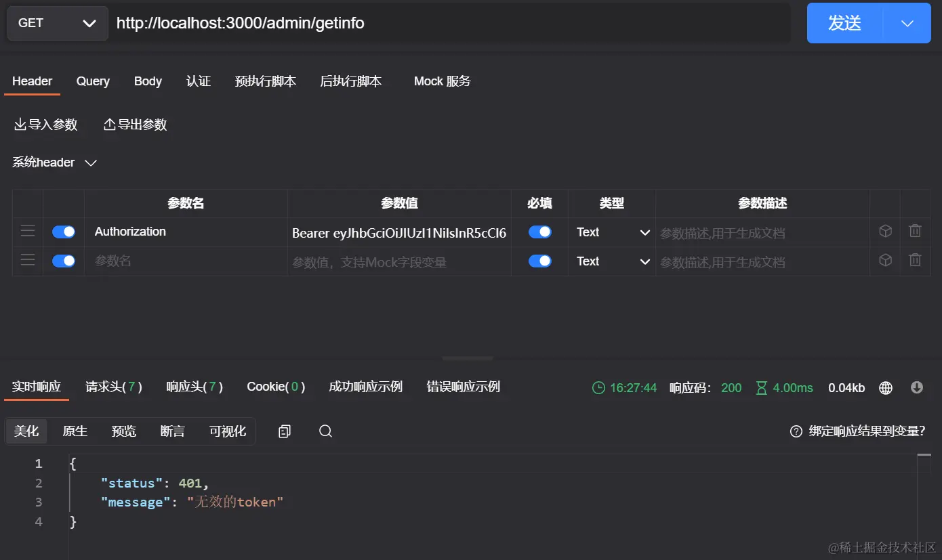Click 导入参数 to import parameters

coord(46,124)
